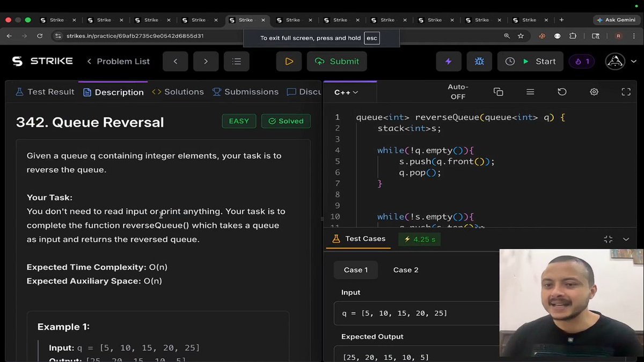Collapse the Test Cases panel chevron
644x362 pixels.
point(626,239)
